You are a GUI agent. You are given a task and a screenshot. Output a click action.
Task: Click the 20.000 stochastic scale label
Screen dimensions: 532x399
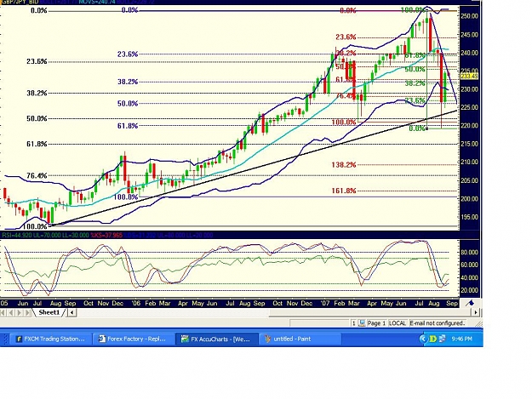(469, 290)
